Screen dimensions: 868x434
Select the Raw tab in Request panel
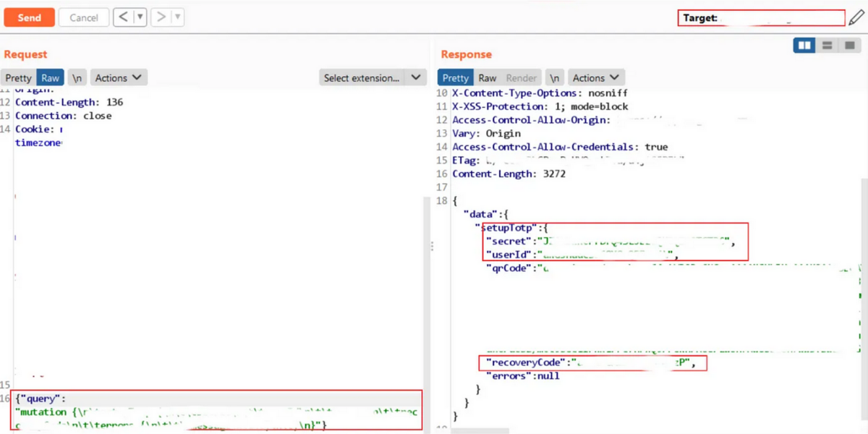pyautogui.click(x=51, y=77)
